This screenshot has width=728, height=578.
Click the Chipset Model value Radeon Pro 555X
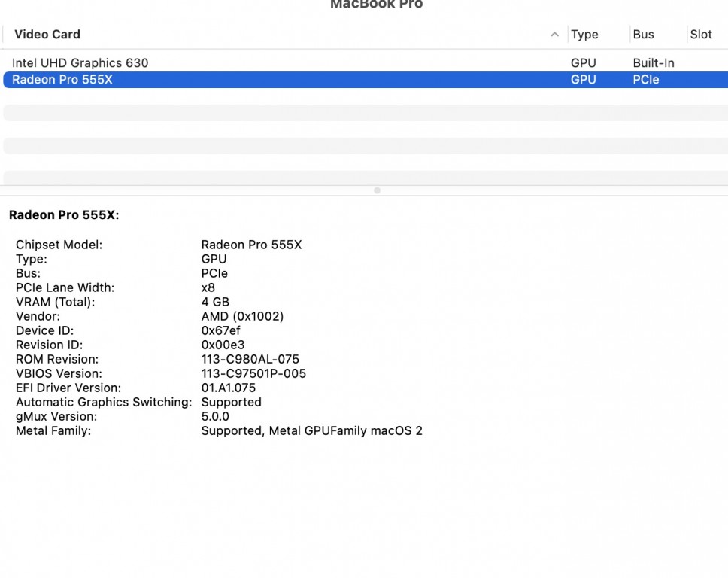point(251,245)
